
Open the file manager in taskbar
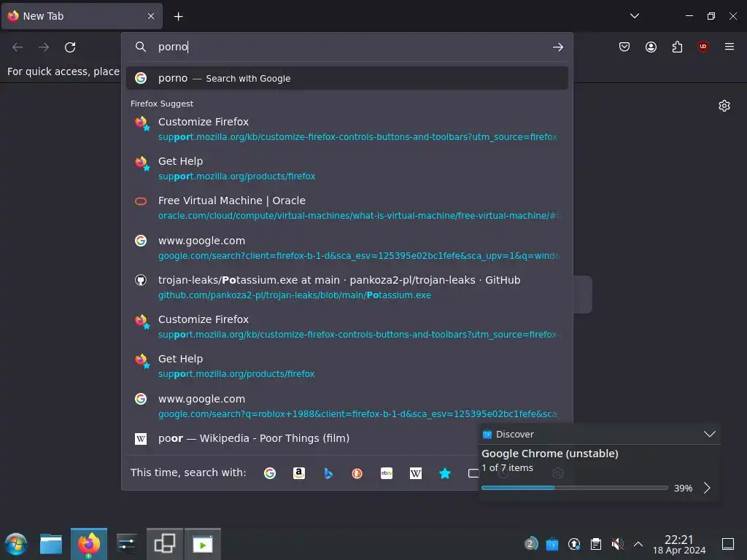coord(51,544)
